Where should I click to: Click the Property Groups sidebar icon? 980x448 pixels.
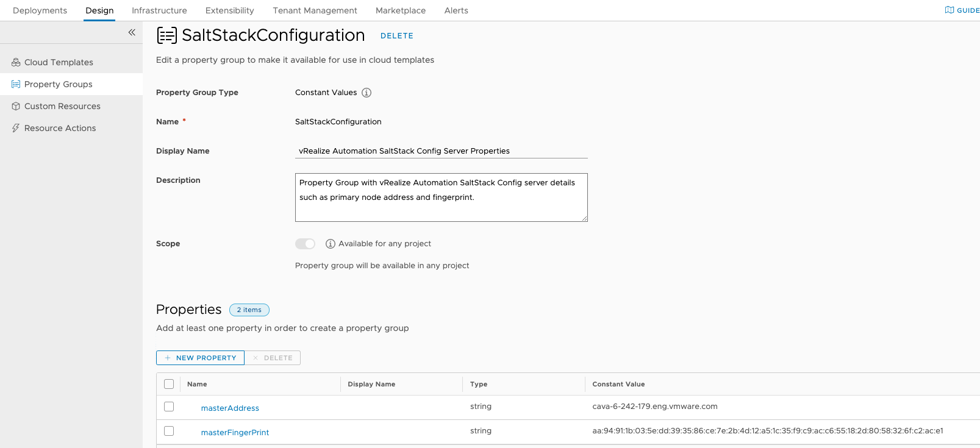[16, 84]
